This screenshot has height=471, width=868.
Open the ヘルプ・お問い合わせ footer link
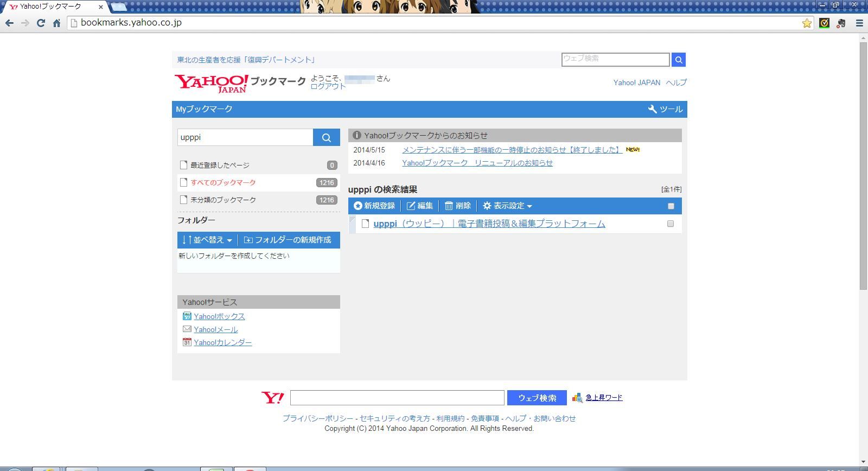click(x=540, y=418)
